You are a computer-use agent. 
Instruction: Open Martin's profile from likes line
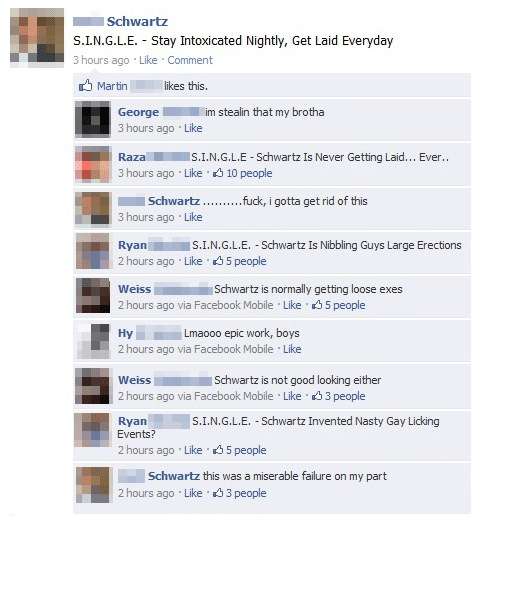tap(112, 86)
